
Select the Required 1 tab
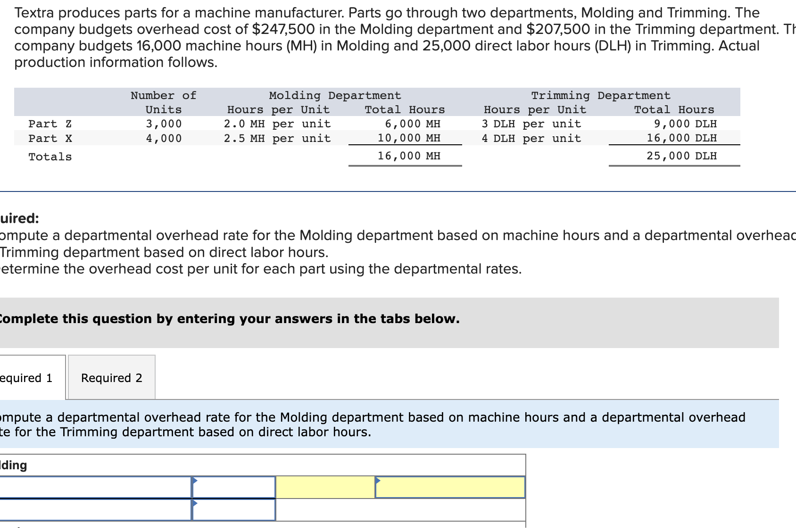click(26, 377)
